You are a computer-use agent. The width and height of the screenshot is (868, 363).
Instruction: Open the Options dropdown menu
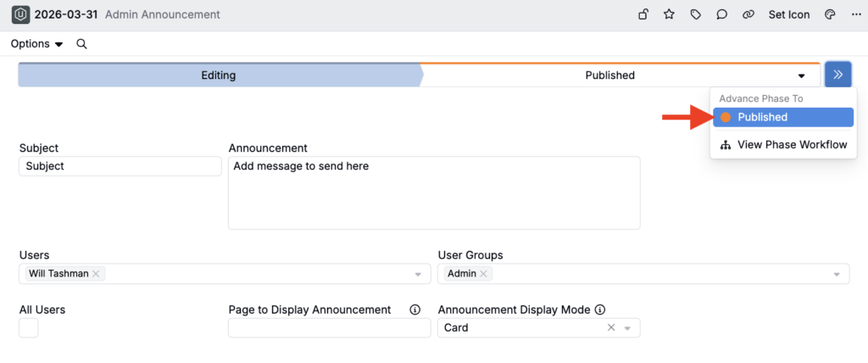[x=36, y=44]
